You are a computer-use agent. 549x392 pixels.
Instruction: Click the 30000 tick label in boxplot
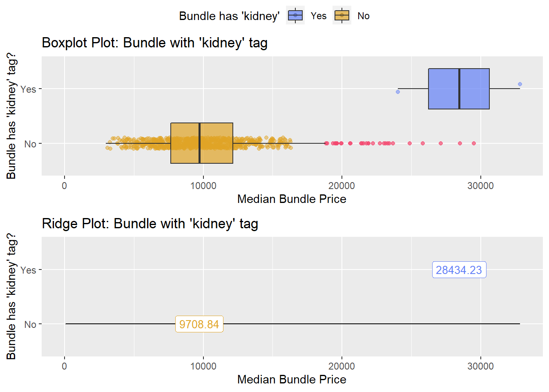tap(480, 186)
